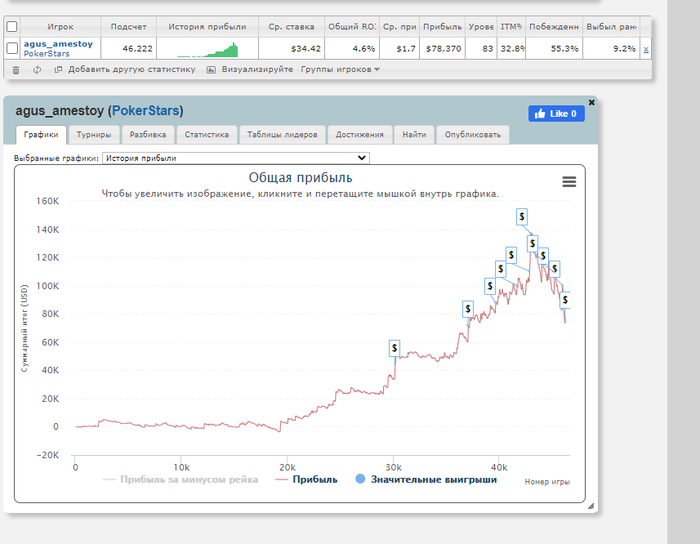Click the resize grip at panel corner
This screenshot has width=700, height=544.
click(591, 506)
